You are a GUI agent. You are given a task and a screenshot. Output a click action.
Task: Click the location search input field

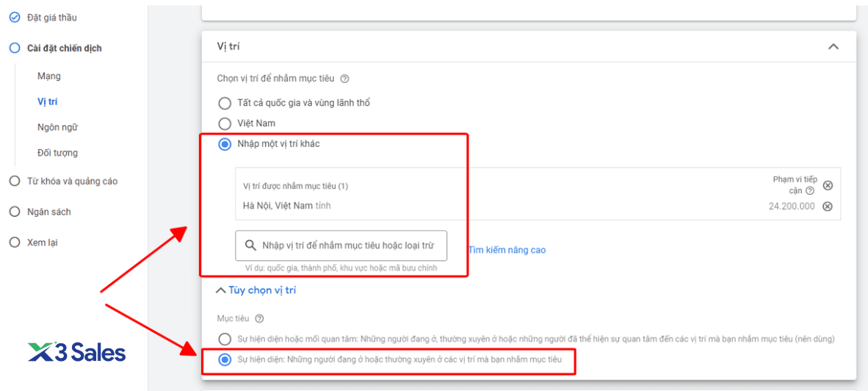coord(341,245)
